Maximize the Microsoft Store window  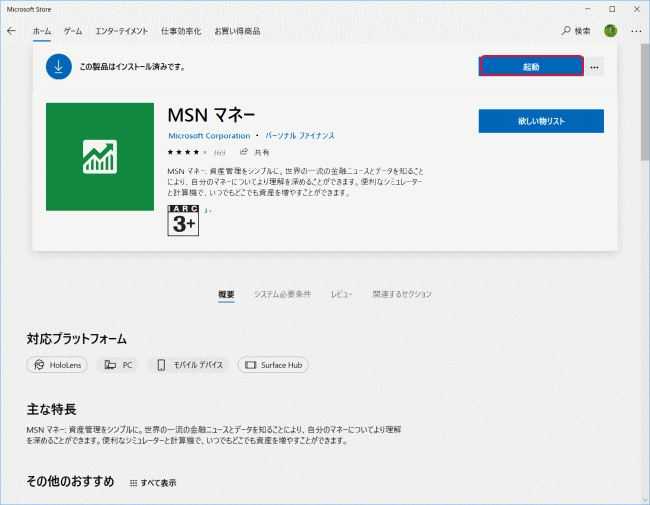pos(612,9)
